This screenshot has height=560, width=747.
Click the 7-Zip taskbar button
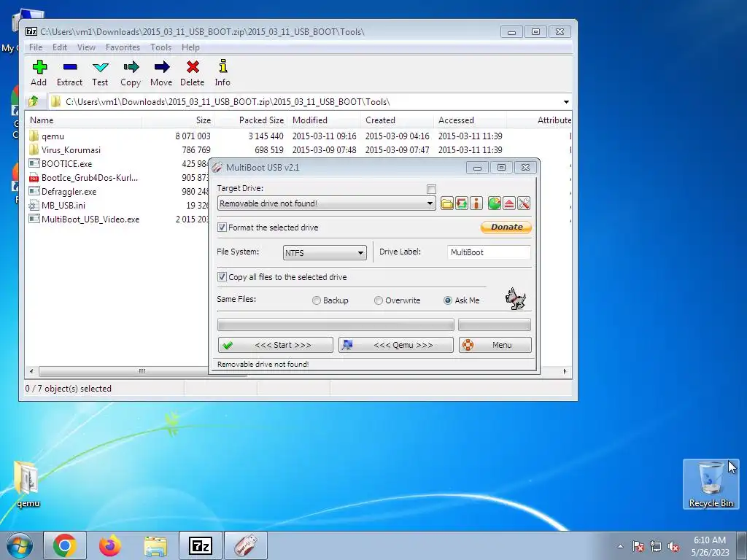click(x=201, y=545)
